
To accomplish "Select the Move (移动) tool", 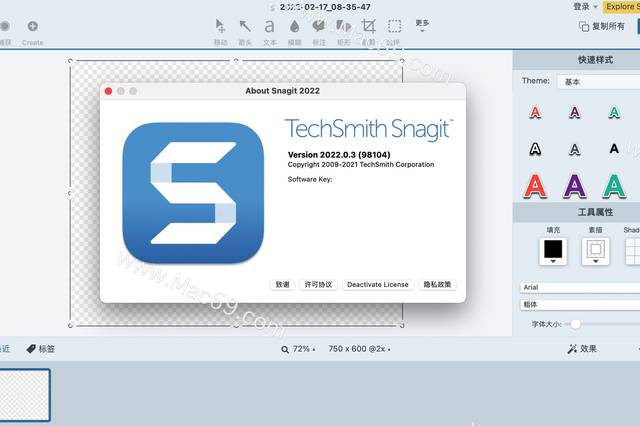I will click(220, 27).
